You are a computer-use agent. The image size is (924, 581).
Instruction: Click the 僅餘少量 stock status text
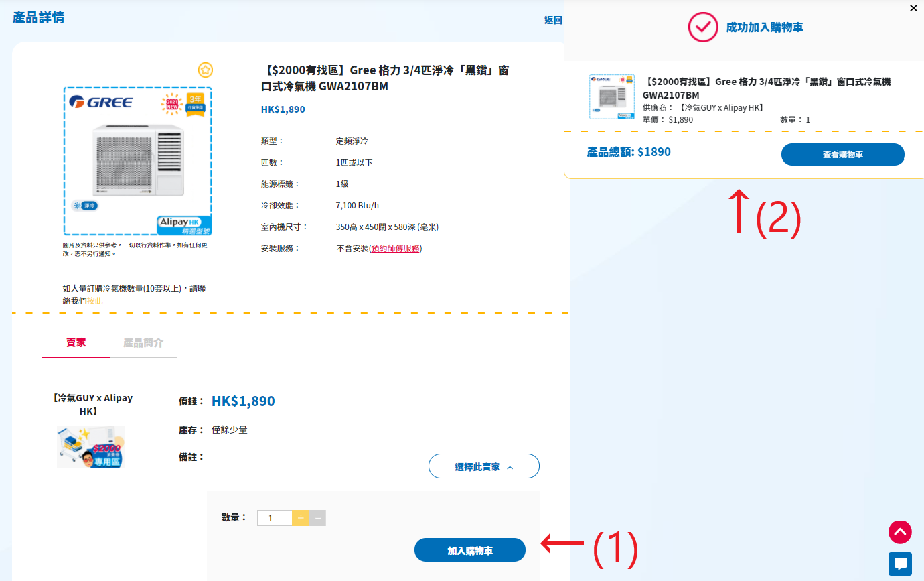[x=230, y=430]
